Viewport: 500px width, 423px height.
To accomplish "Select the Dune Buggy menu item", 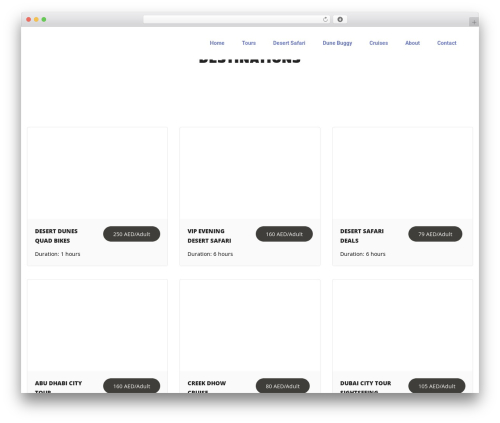I will click(337, 43).
